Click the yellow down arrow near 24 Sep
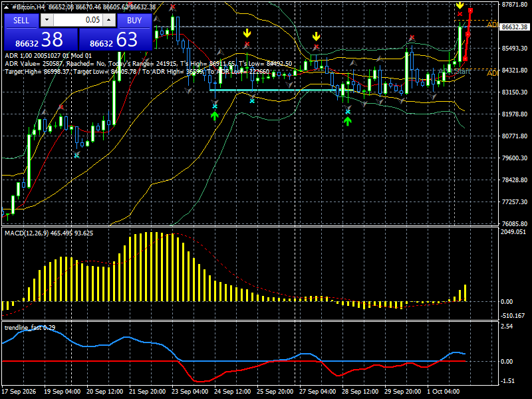 pyautogui.click(x=247, y=33)
